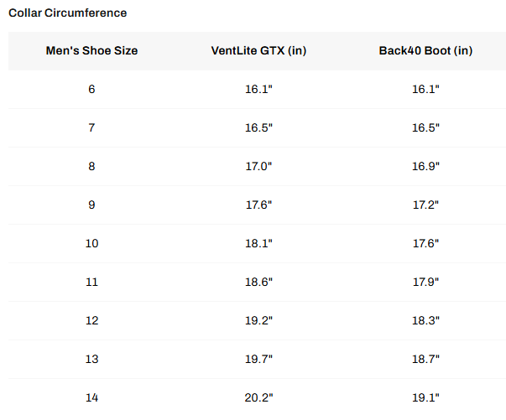506x420 pixels.
Task: Click the VentLite GTX value for size 9
Action: tap(258, 205)
